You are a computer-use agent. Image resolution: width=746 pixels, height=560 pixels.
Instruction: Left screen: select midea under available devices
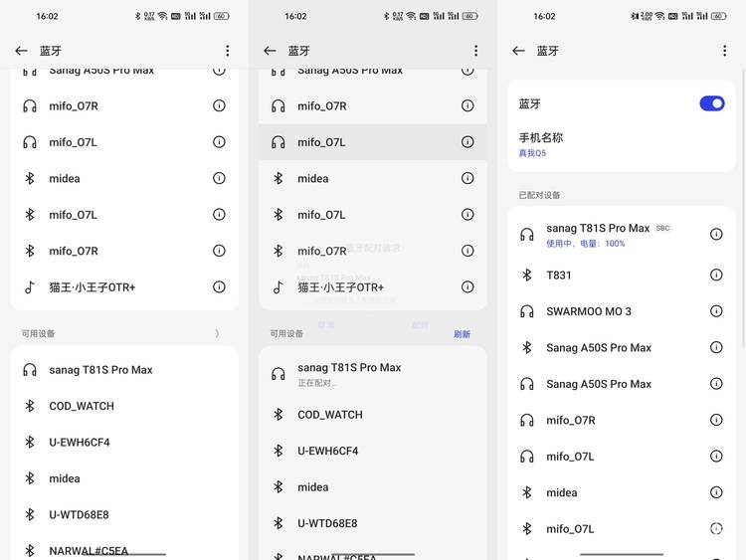pyautogui.click(x=124, y=478)
